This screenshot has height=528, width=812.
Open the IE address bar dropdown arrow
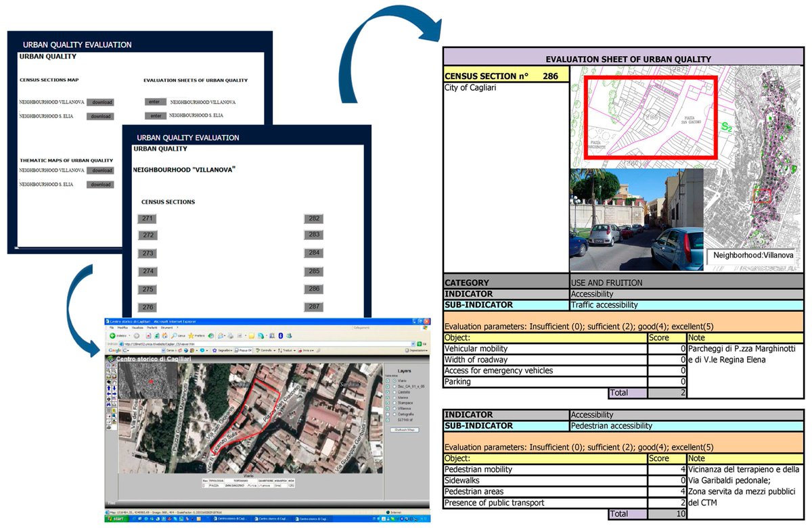pos(413,343)
